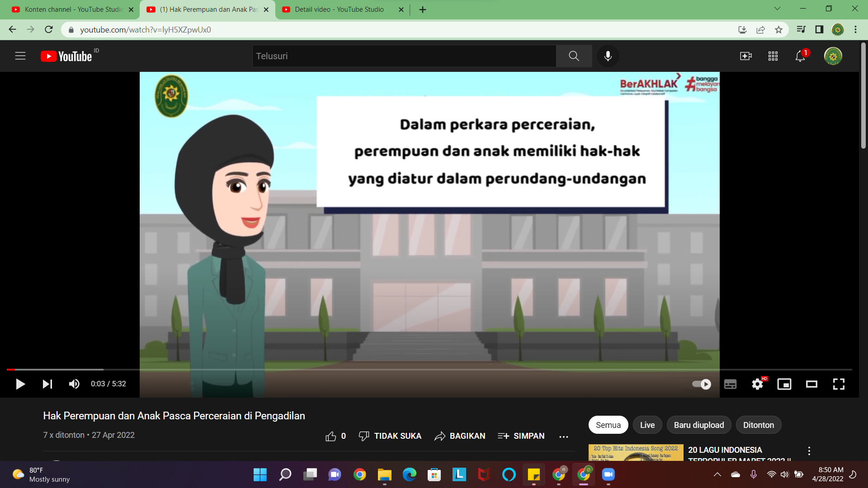Filter videos by Baru diupload
This screenshot has height=488, width=868.
699,425
